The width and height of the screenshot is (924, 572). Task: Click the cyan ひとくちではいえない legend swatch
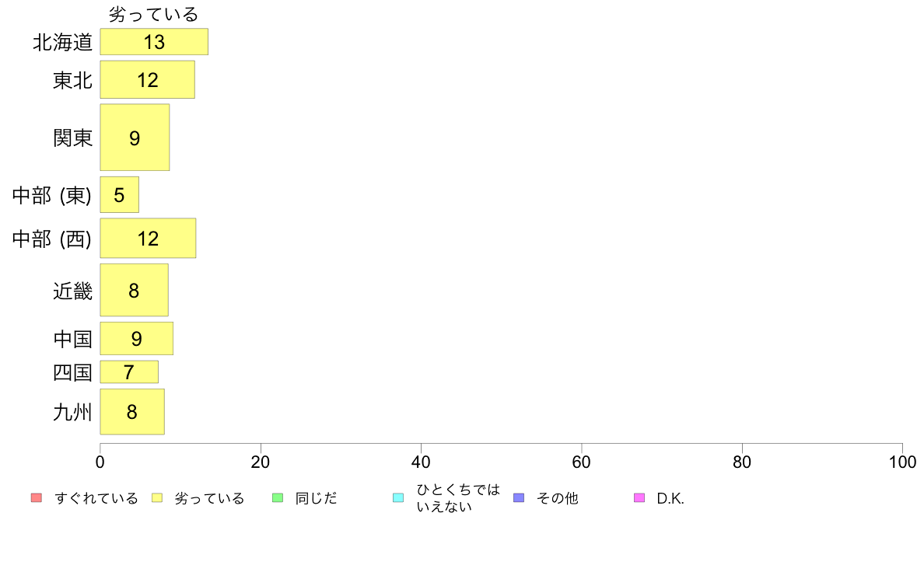tap(398, 498)
